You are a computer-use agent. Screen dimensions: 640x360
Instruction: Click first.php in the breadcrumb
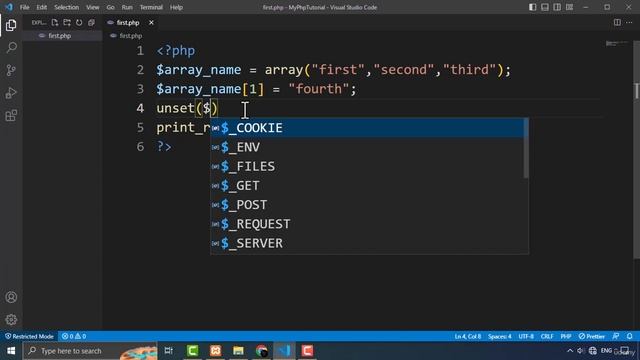(x=131, y=36)
